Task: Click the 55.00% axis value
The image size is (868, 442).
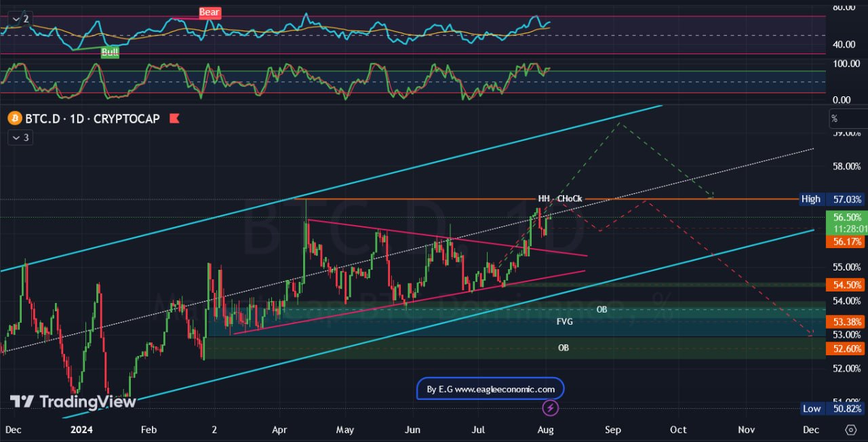Action: pos(847,266)
